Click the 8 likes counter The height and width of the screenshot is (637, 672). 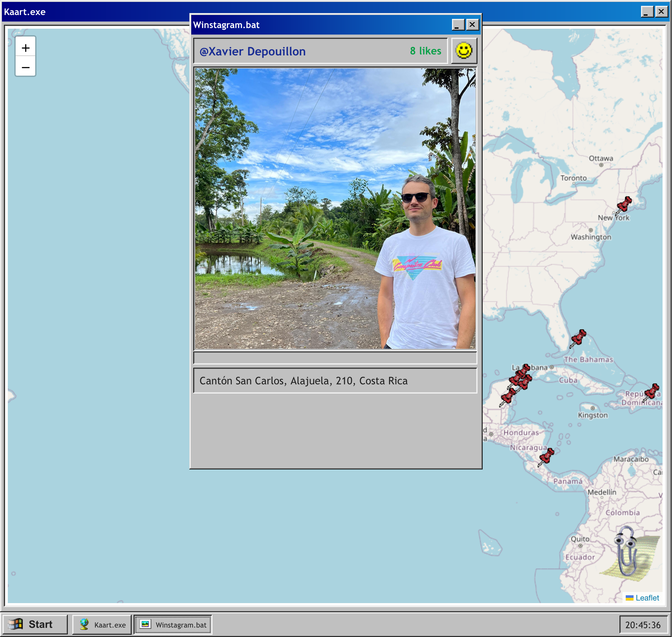click(x=425, y=51)
